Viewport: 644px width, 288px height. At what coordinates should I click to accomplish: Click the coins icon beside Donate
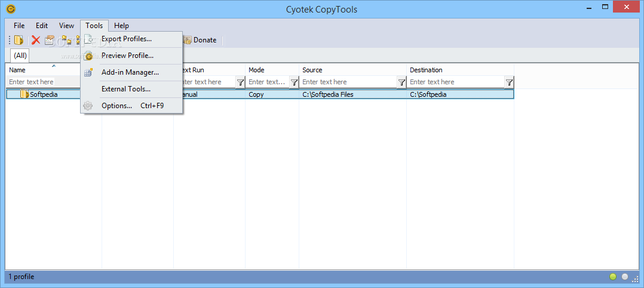pos(188,40)
